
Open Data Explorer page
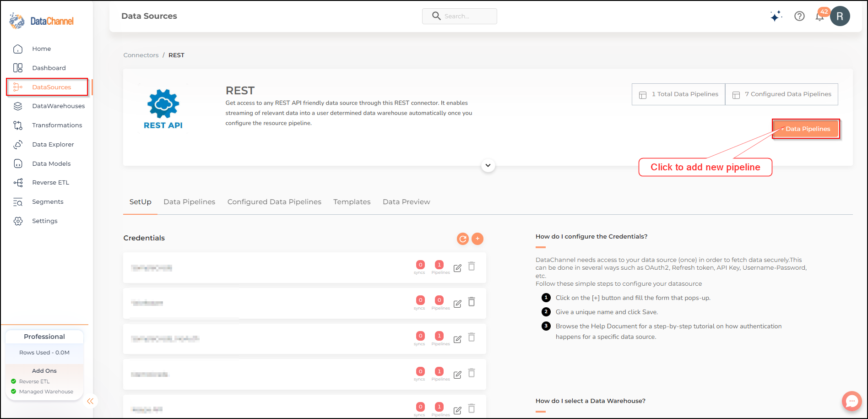point(53,144)
